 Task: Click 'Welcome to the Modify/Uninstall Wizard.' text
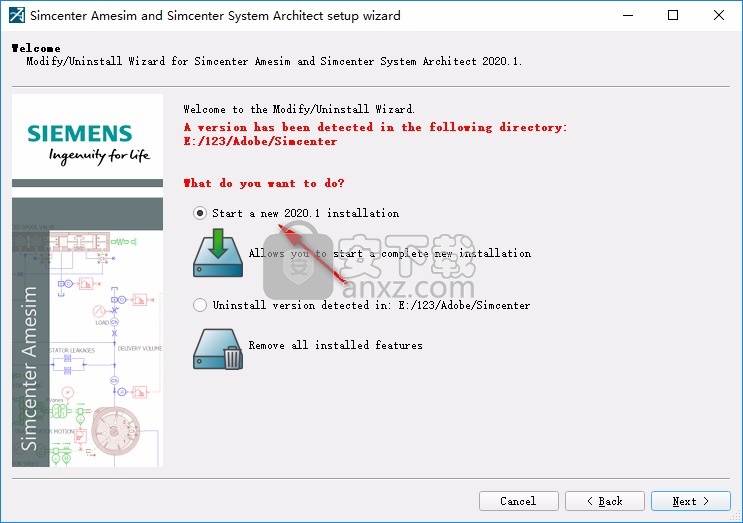click(299, 109)
